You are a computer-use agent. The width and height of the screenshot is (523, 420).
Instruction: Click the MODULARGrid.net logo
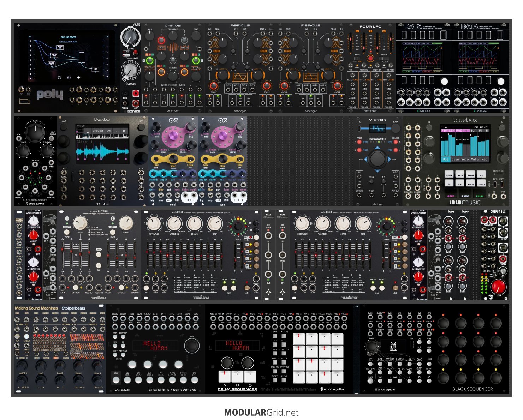pyautogui.click(x=261, y=413)
